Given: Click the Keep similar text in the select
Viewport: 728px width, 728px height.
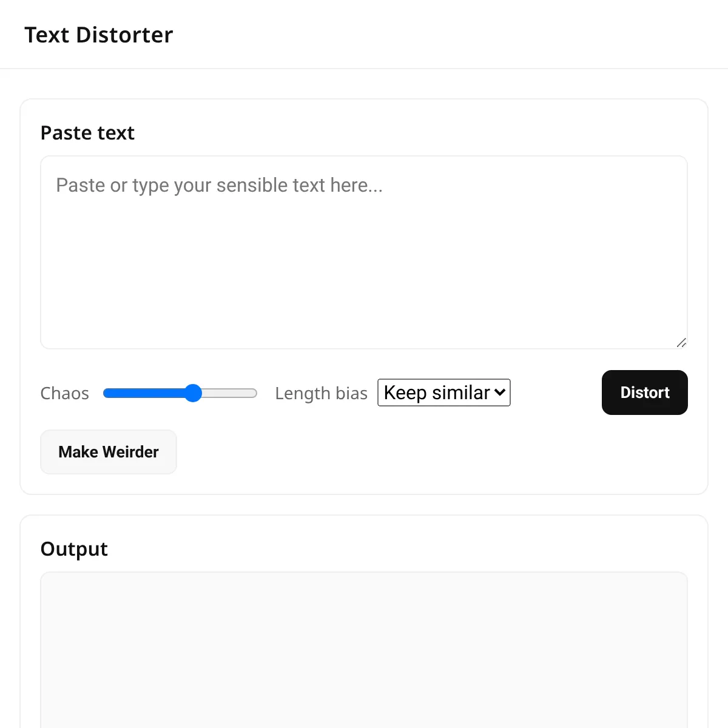Looking at the screenshot, I should click(437, 393).
